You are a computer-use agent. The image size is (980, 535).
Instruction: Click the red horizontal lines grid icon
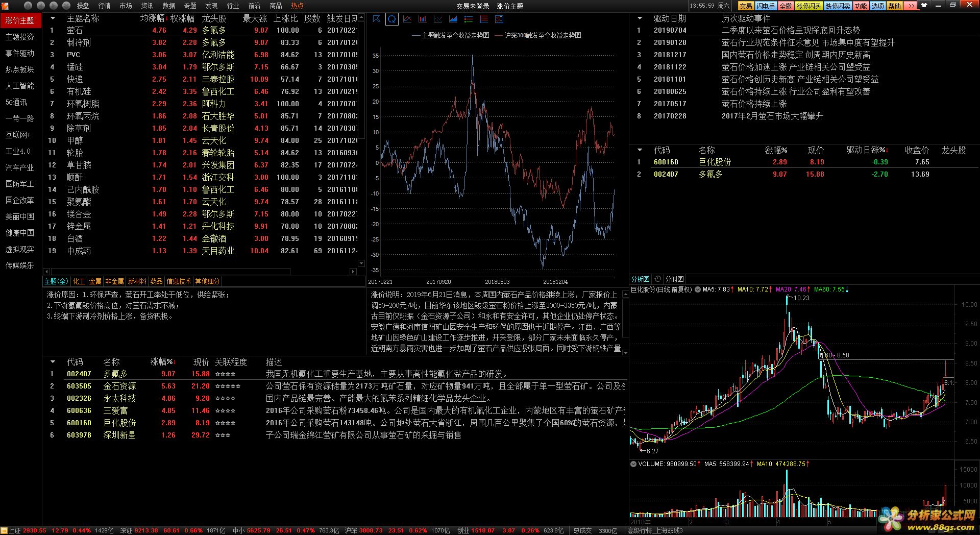click(484, 19)
